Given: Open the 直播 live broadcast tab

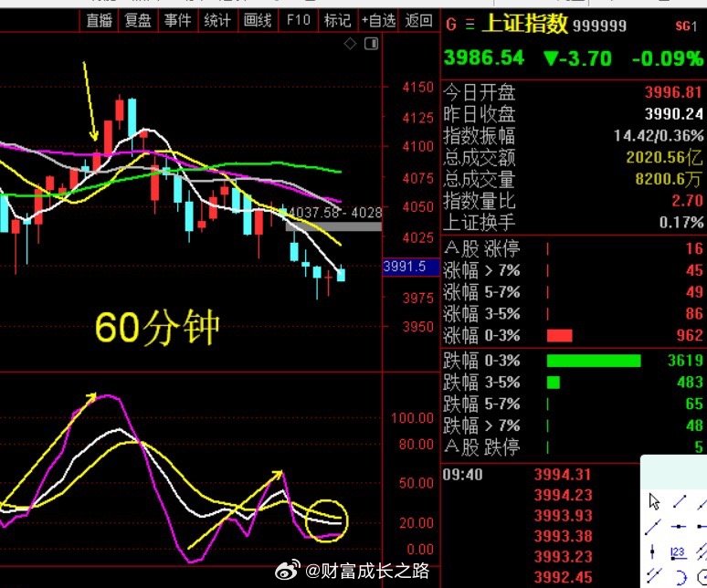Looking at the screenshot, I should (x=100, y=21).
